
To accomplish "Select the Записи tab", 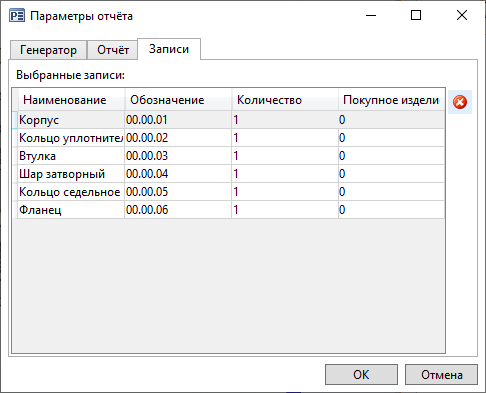I will pyautogui.click(x=169, y=49).
